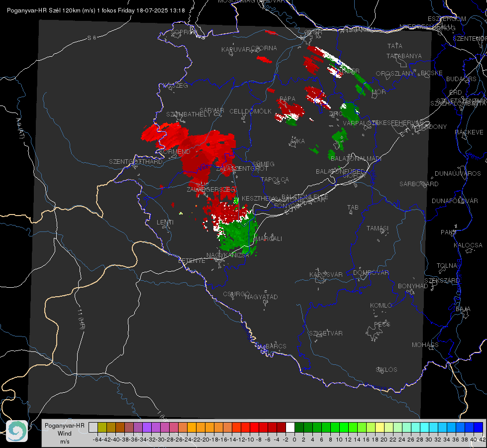Click the PÉCS city label
Viewport: 487px width, 448px height.
click(382, 324)
